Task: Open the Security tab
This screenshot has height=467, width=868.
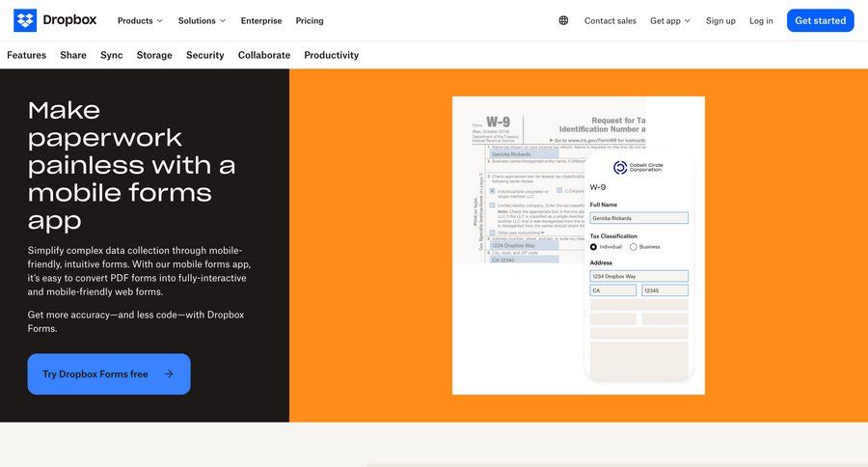Action: pyautogui.click(x=204, y=55)
